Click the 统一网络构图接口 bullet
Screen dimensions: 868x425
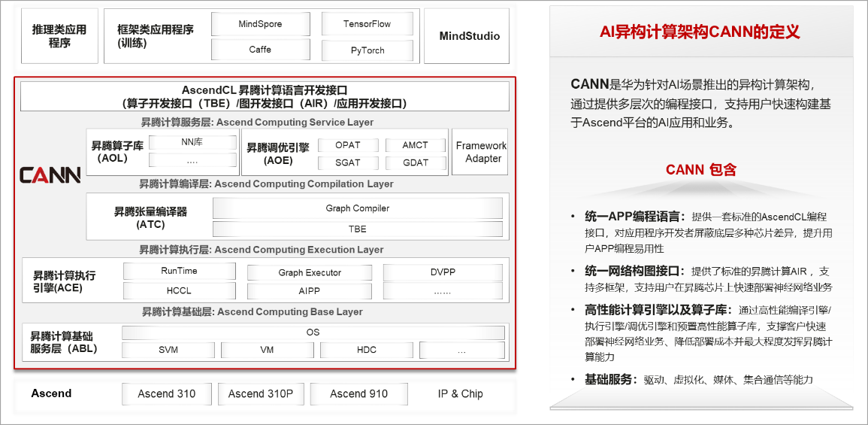click(709, 280)
